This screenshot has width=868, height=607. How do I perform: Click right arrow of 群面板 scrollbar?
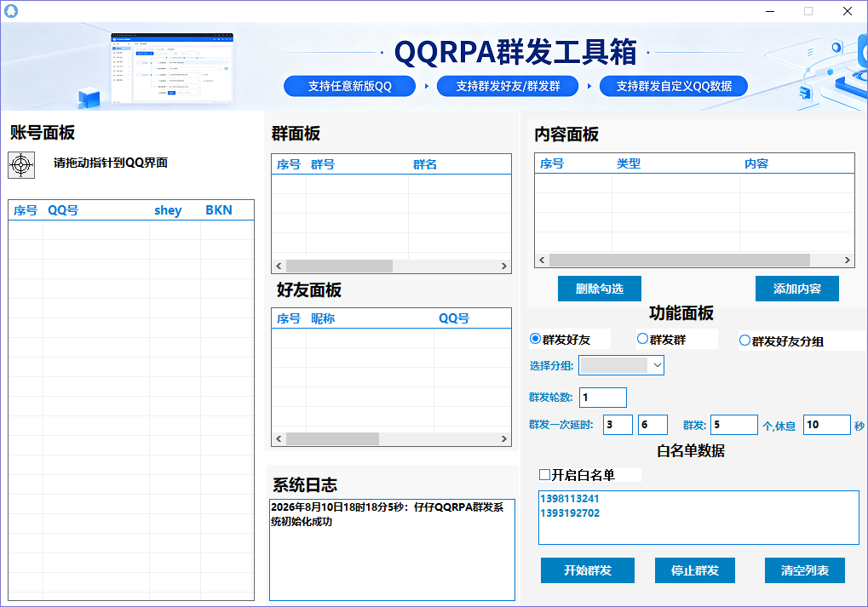click(x=503, y=266)
